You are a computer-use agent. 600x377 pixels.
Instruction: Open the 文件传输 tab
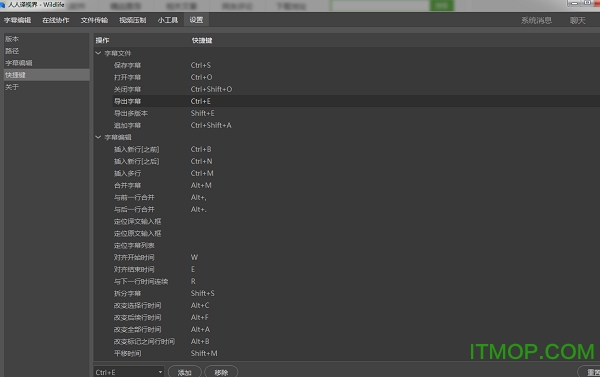tap(94, 20)
